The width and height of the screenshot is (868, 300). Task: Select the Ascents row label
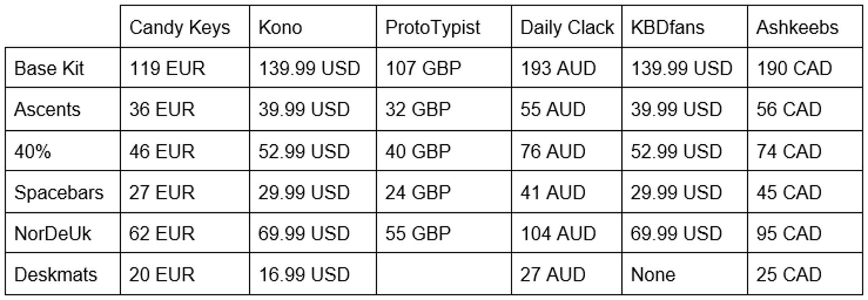tap(47, 110)
